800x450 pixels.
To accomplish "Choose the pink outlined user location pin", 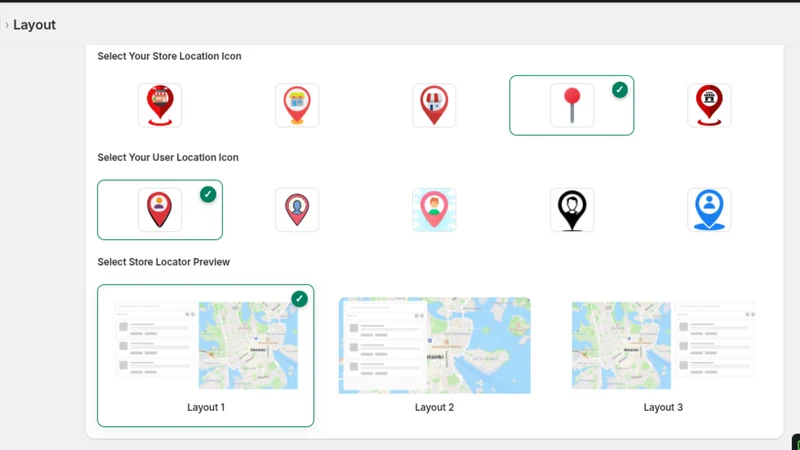I will pyautogui.click(x=297, y=210).
